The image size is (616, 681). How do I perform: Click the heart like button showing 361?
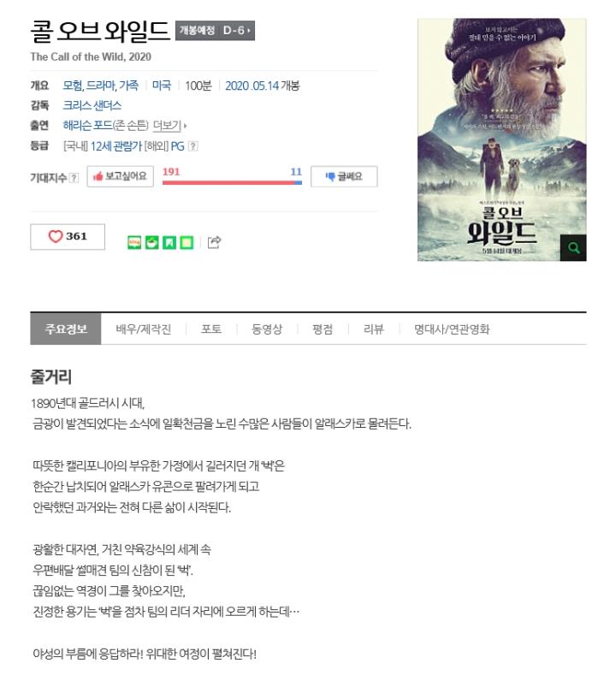click(x=68, y=237)
